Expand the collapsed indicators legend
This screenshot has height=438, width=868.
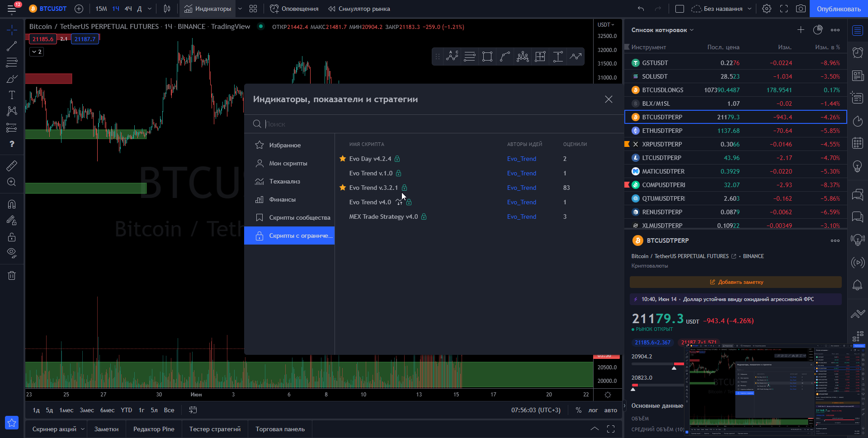point(37,52)
